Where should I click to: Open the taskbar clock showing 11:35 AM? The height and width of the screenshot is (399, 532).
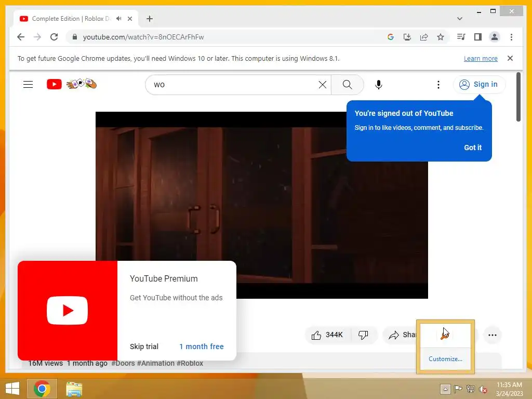point(509,389)
